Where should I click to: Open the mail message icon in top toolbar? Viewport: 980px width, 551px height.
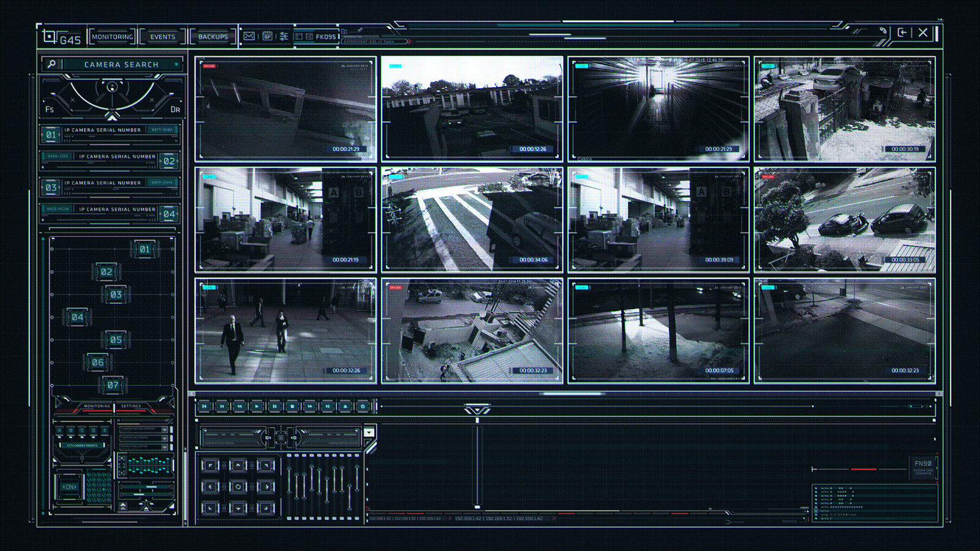point(249,37)
